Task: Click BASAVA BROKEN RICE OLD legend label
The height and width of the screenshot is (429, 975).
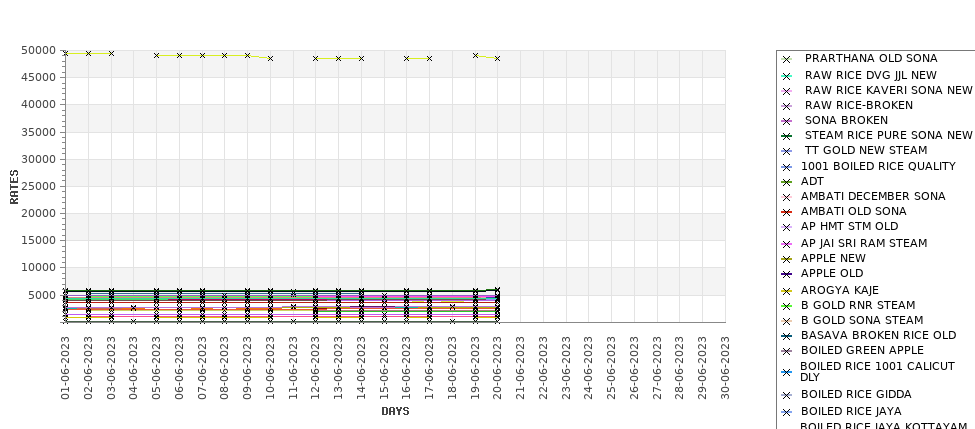Action: [879, 335]
